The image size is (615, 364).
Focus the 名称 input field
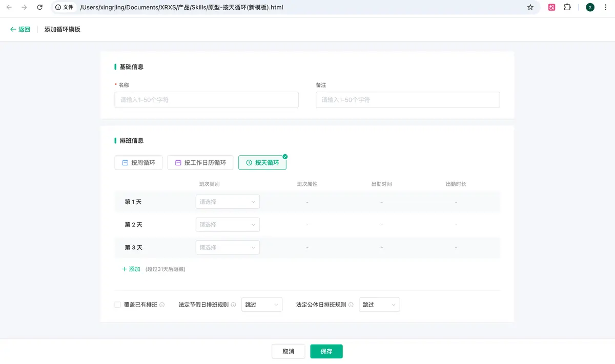pos(206,100)
